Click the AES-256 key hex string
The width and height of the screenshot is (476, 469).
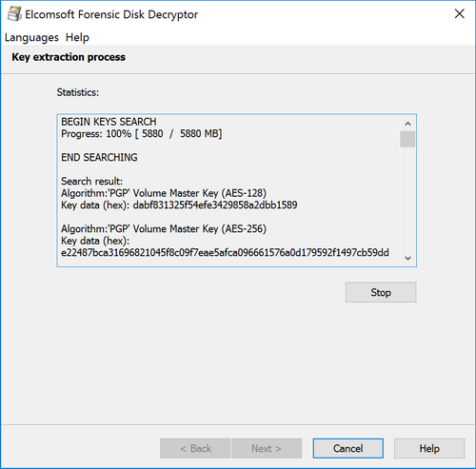[x=225, y=253]
